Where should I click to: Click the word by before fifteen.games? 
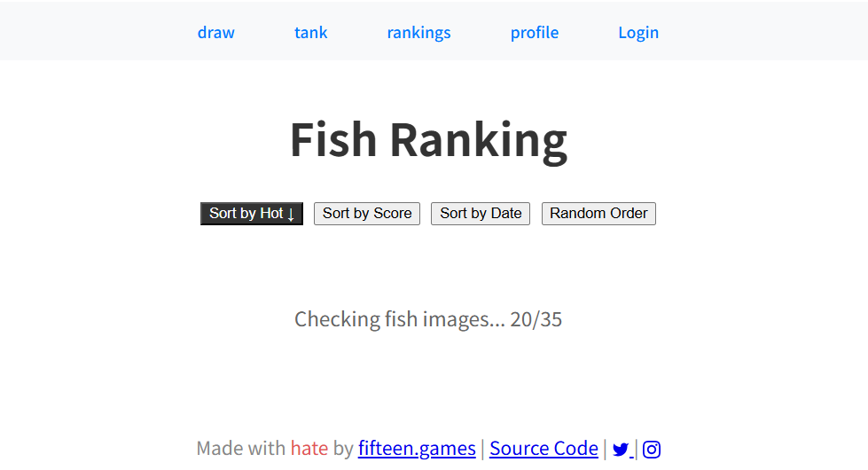[343, 449]
